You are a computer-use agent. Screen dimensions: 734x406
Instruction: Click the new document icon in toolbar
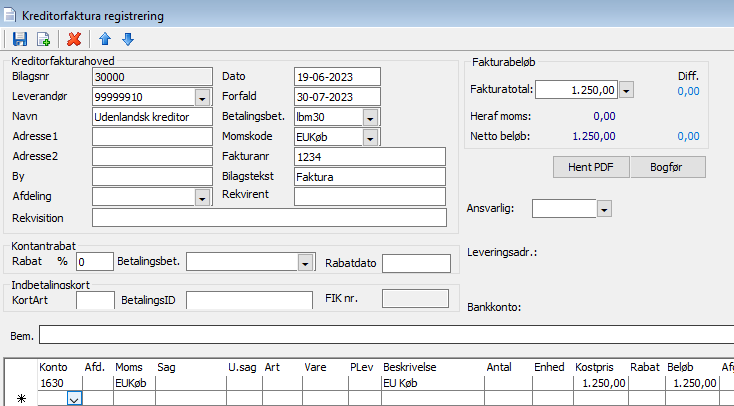coord(43,40)
